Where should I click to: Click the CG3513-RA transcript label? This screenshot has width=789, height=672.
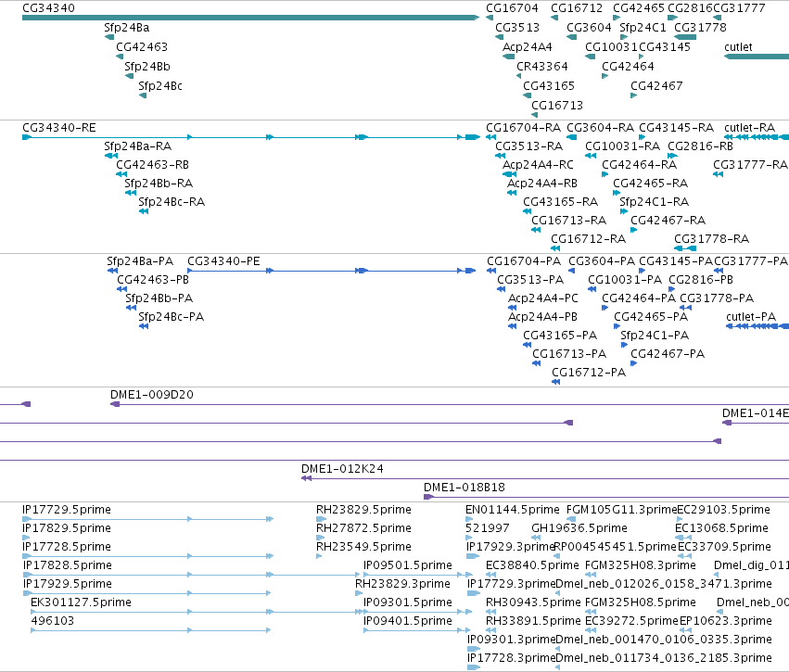pyautogui.click(x=528, y=146)
